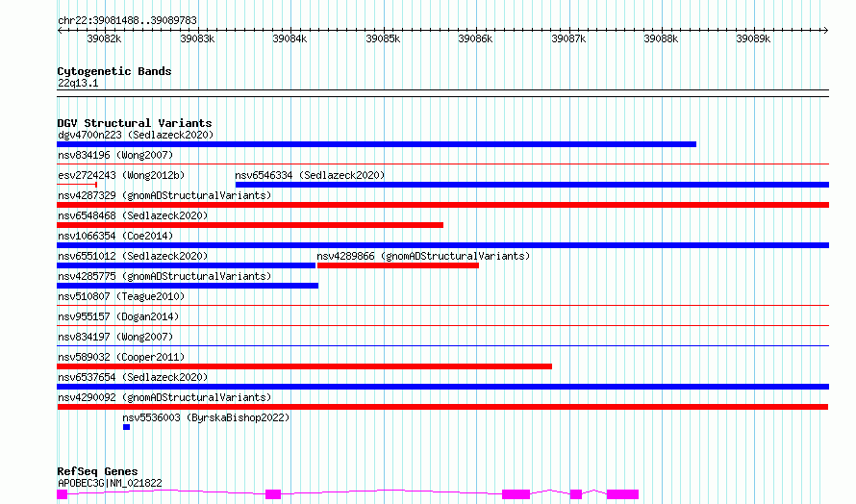This screenshot has height=504, width=856.
Task: Select the small blue square under nsv5536003
Action: (x=127, y=428)
